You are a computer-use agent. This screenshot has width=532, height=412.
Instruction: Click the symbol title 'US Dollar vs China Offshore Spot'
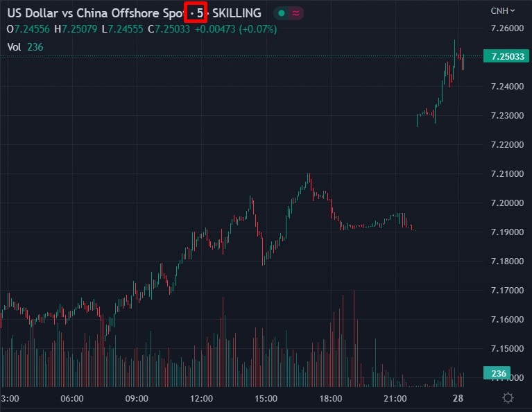[96, 13]
